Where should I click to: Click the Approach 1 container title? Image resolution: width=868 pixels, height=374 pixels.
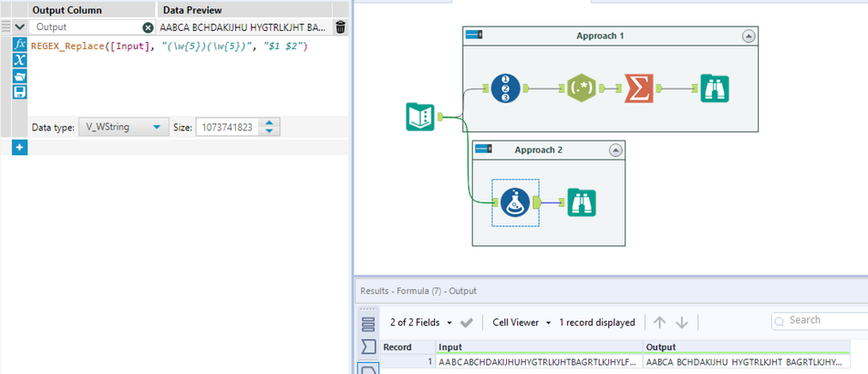pyautogui.click(x=600, y=36)
